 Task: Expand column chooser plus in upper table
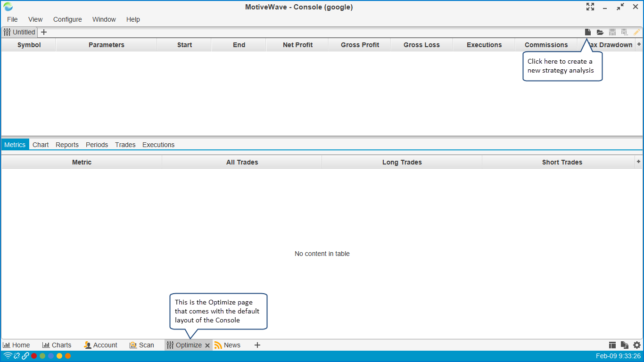click(639, 44)
